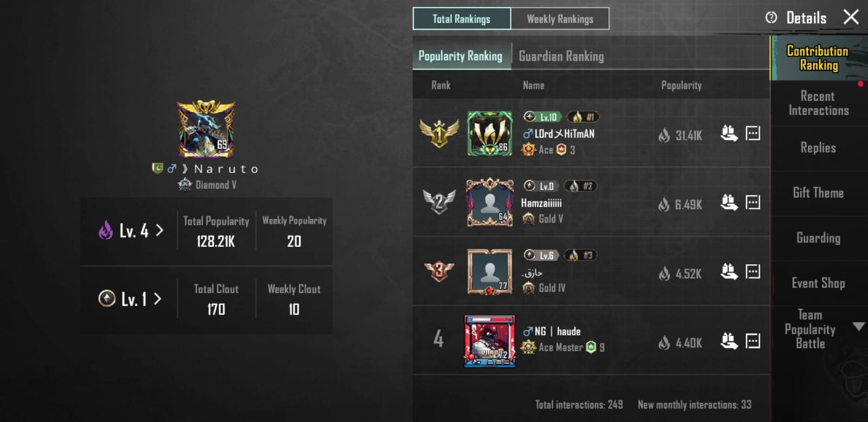Open the chat icon for Hamzaiiiiii
This screenshot has width=868, height=422.
753,202
